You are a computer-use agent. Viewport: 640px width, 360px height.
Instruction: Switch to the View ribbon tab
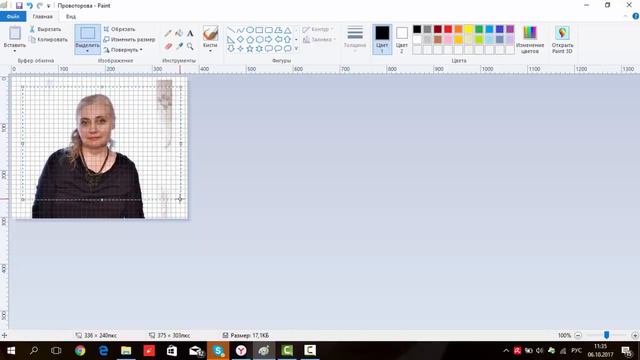71,16
